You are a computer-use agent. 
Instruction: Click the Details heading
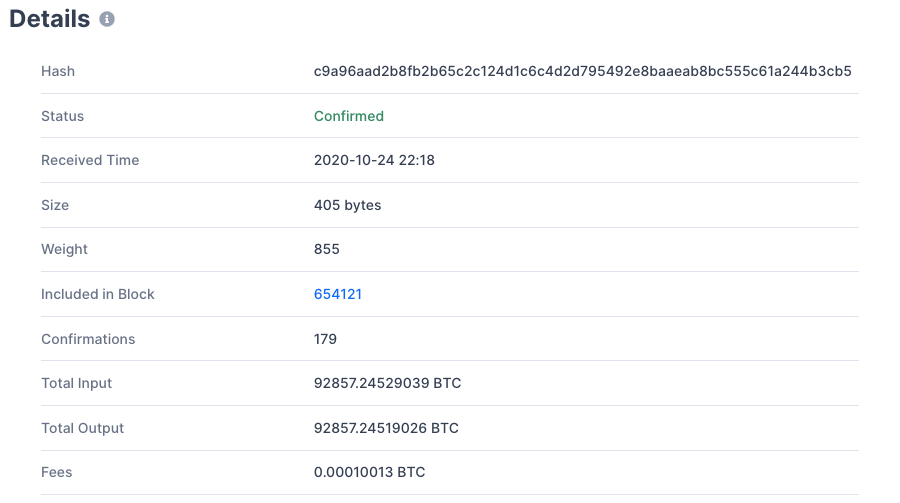click(x=49, y=19)
